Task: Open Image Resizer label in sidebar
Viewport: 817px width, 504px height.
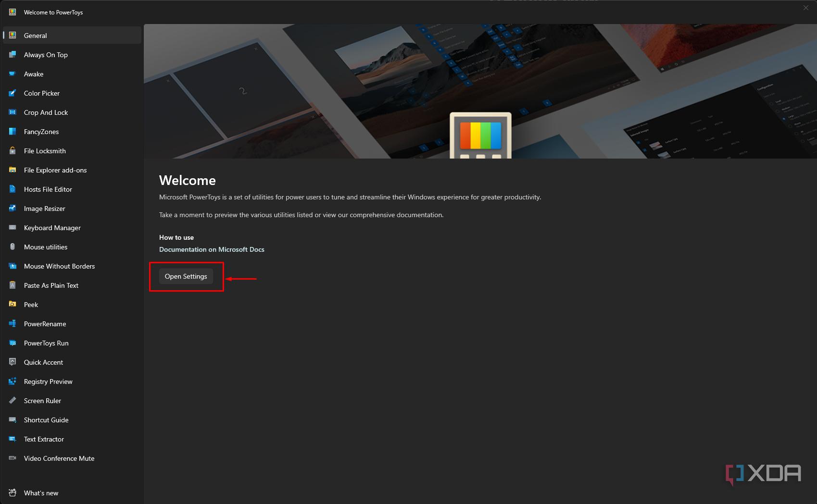Action: (44, 209)
